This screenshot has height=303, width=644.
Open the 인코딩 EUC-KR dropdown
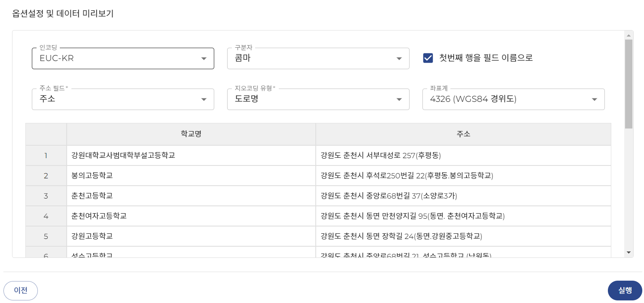coord(123,58)
